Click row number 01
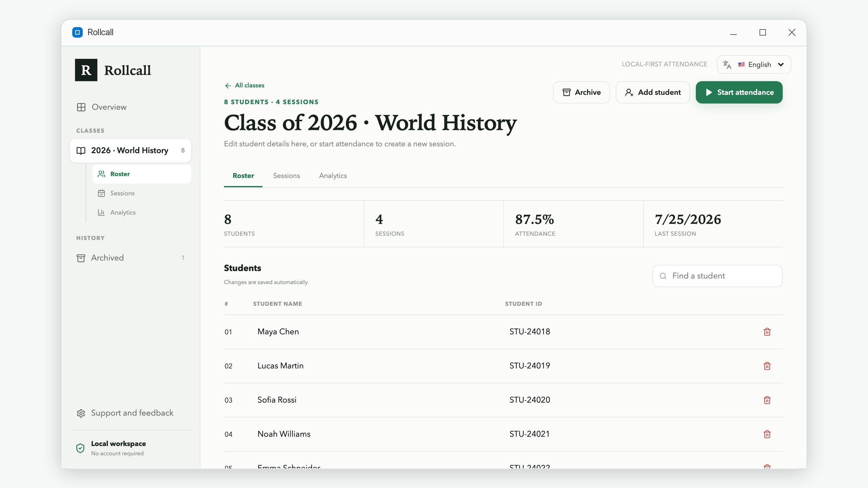Viewport: 868px width, 488px height. pos(228,332)
